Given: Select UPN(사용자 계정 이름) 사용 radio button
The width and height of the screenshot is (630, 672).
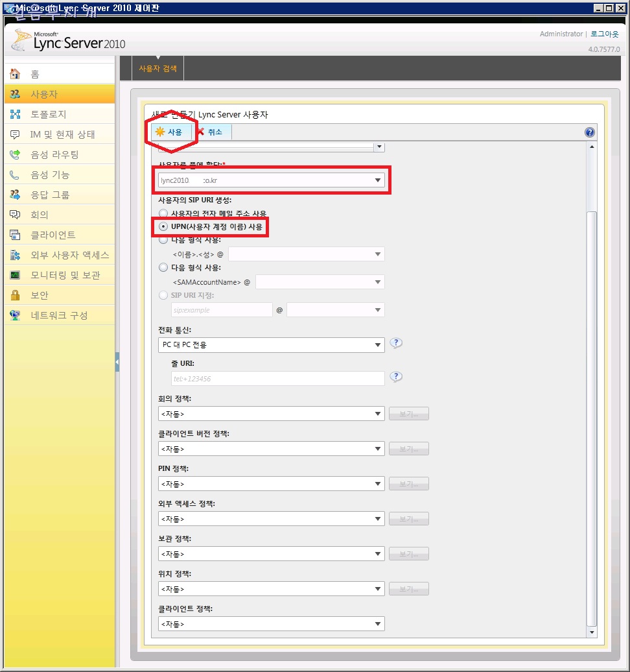Looking at the screenshot, I should point(163,226).
